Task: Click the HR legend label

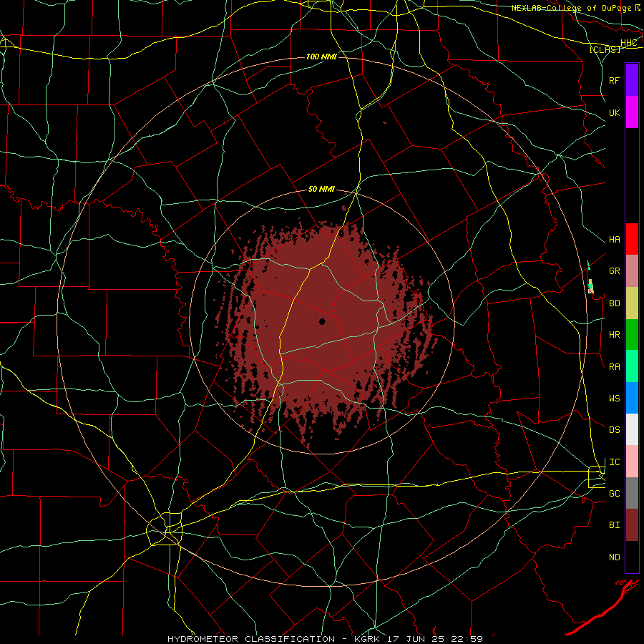Action: click(615, 335)
